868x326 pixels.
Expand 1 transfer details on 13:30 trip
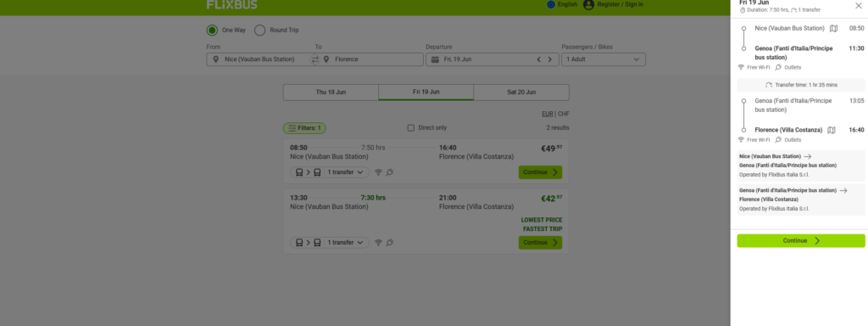click(330, 242)
